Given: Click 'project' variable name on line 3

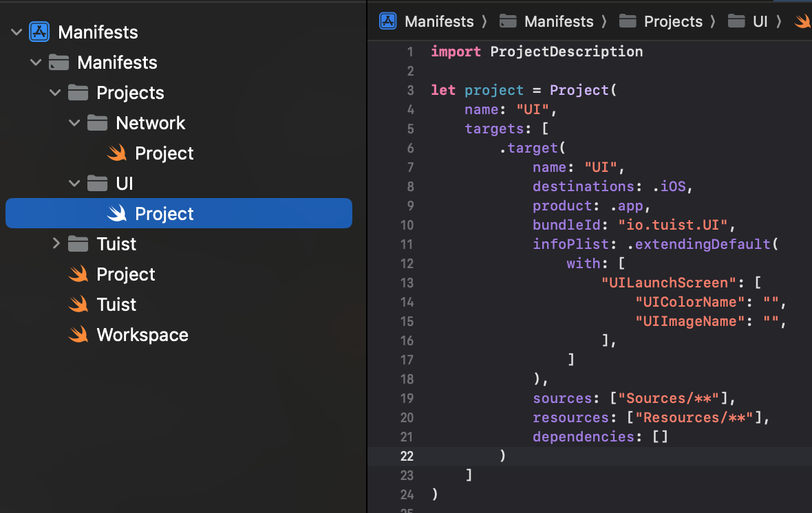Looking at the screenshot, I should pyautogui.click(x=494, y=90).
